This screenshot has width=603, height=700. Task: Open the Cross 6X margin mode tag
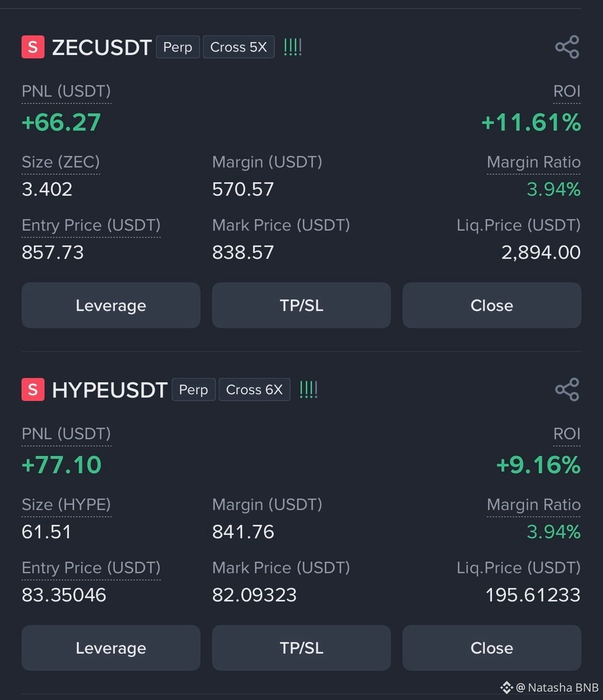(x=254, y=389)
